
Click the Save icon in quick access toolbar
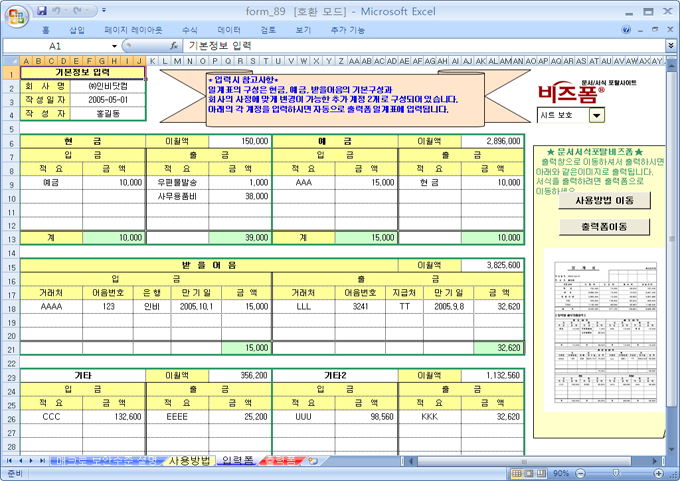(x=41, y=10)
